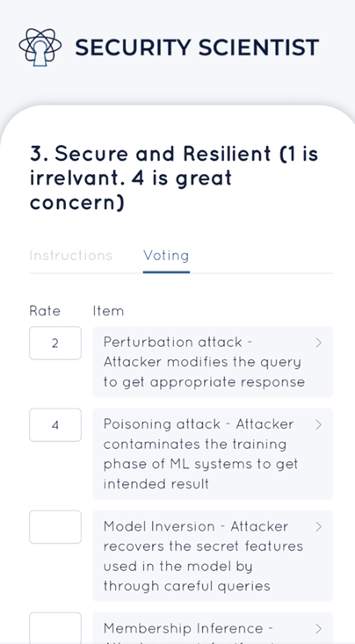Click the rate field showing 2
Viewport: 355px width, 644px height.
click(x=55, y=343)
